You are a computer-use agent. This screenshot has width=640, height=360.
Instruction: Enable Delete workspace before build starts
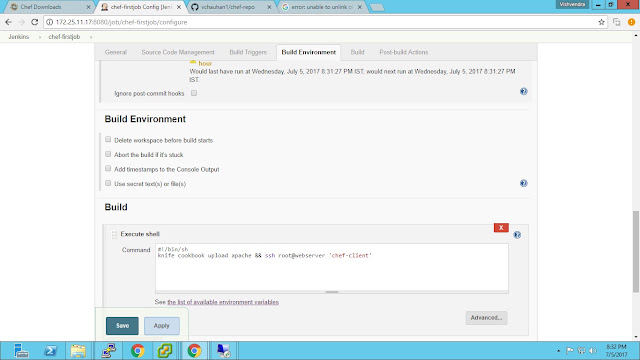click(x=108, y=140)
